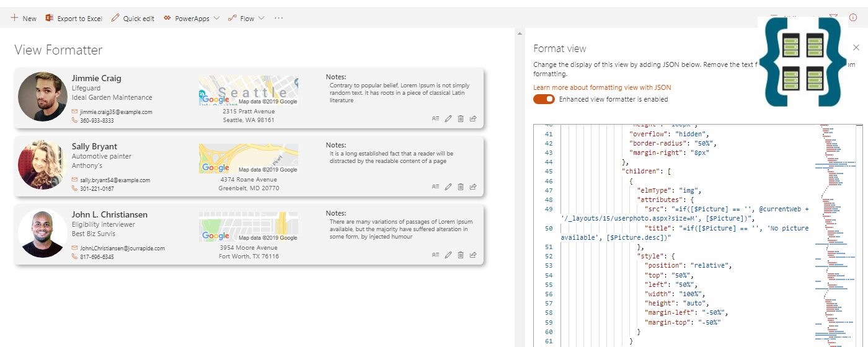Expand the PowerApps dropdown
868x347 pixels.
tap(192, 18)
